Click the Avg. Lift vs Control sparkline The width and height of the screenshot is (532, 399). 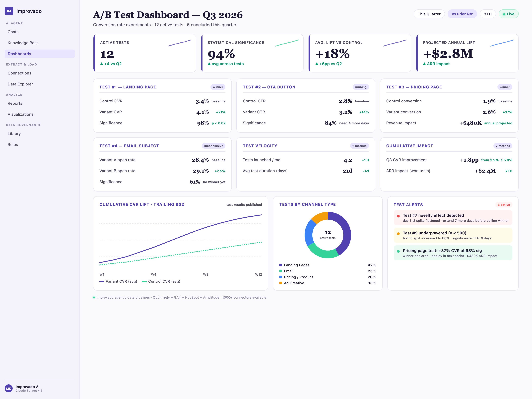pyautogui.click(x=395, y=43)
